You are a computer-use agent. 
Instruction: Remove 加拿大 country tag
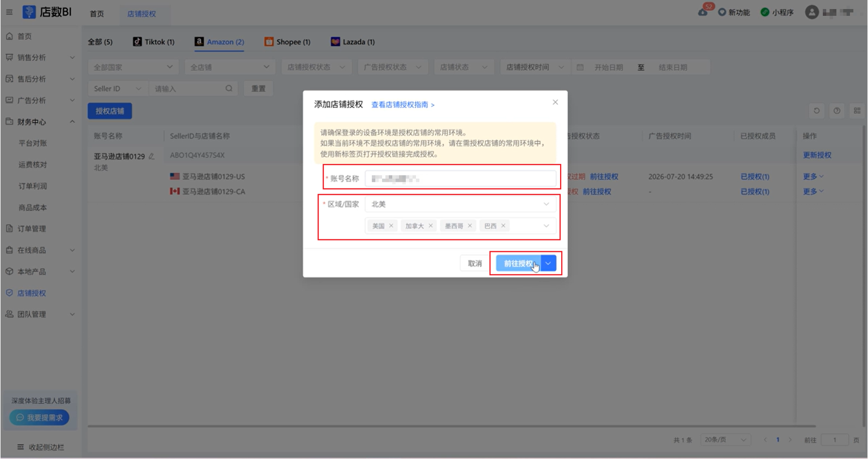[x=431, y=226]
